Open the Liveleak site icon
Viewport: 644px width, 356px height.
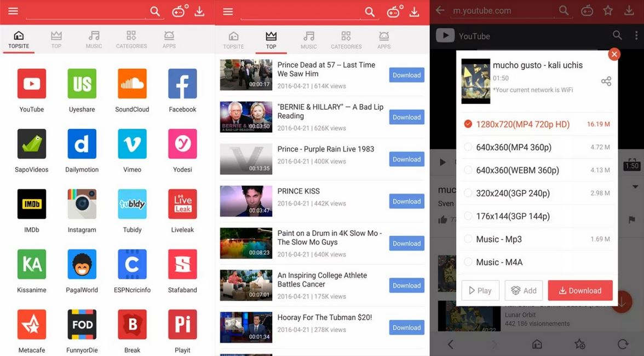click(182, 204)
